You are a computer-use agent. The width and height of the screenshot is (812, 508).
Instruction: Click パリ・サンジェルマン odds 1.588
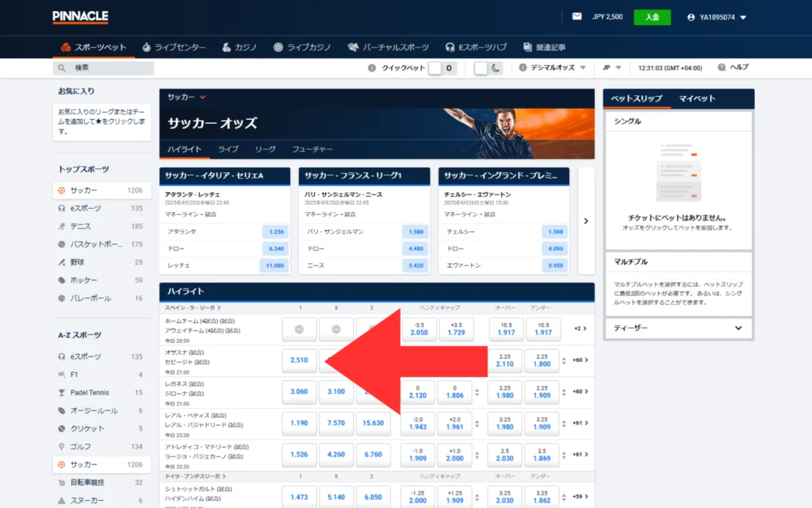(416, 232)
